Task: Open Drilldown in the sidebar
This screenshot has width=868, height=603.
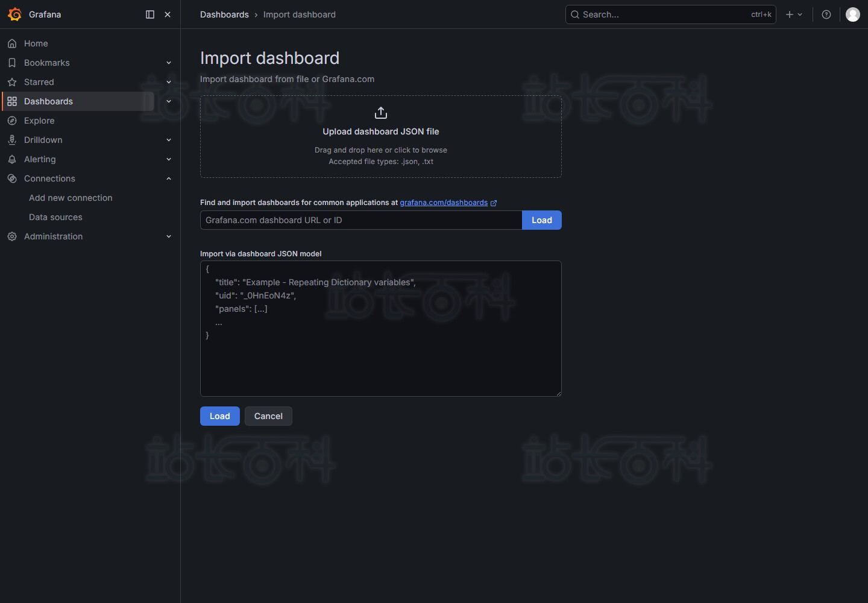Action: 43,140
